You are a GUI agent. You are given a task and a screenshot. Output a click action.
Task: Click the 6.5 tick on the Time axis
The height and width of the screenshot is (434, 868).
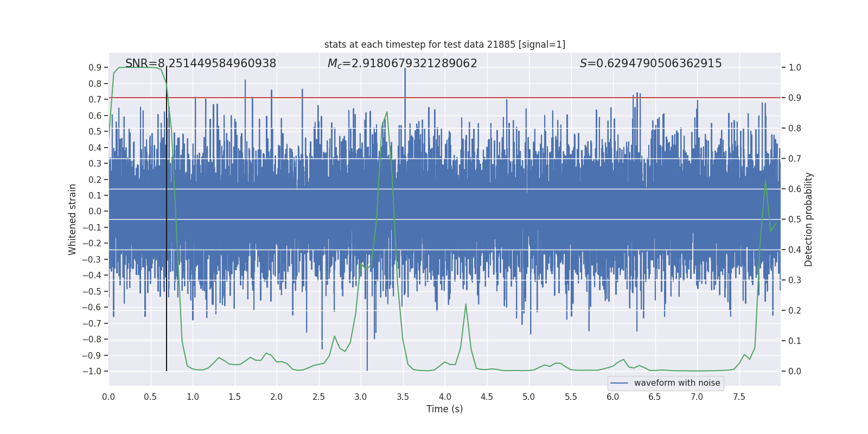pyautogui.click(x=655, y=397)
